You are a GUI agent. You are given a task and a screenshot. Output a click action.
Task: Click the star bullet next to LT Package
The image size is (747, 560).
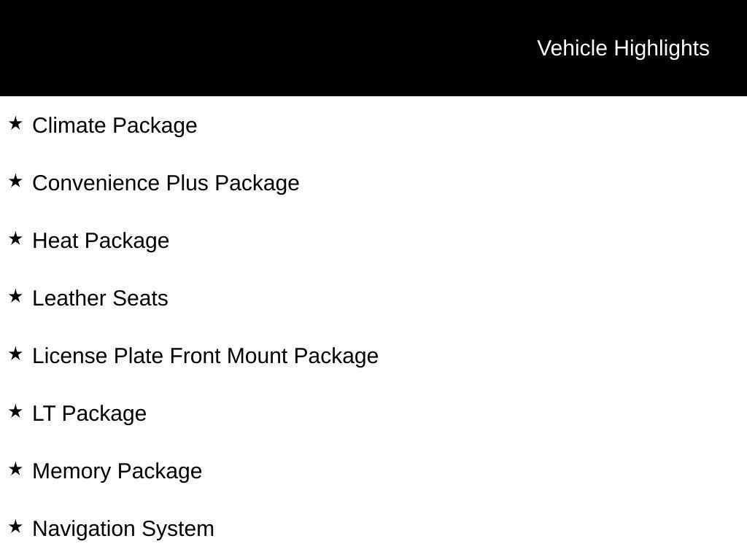coord(15,411)
